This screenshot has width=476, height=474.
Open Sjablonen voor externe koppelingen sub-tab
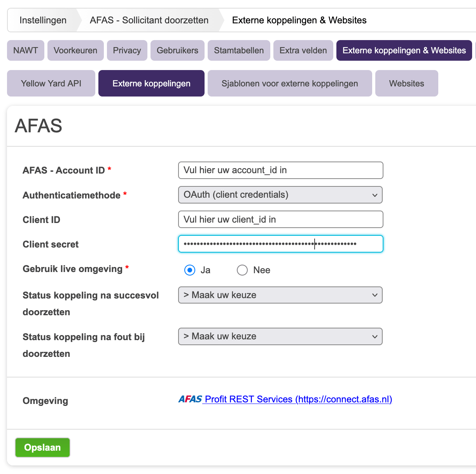290,83
